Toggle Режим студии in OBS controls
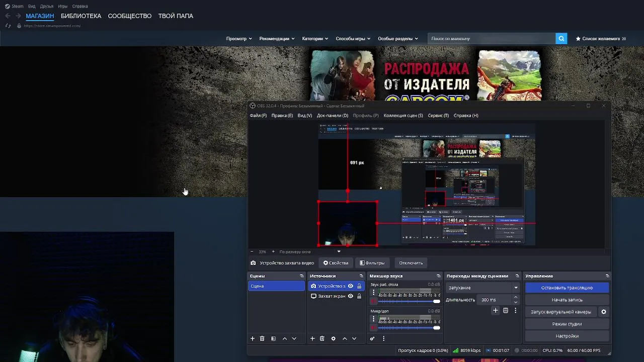 tap(567, 324)
